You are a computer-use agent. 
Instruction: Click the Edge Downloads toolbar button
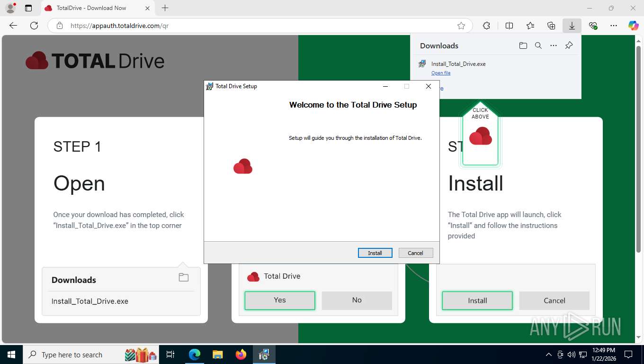[572, 26]
